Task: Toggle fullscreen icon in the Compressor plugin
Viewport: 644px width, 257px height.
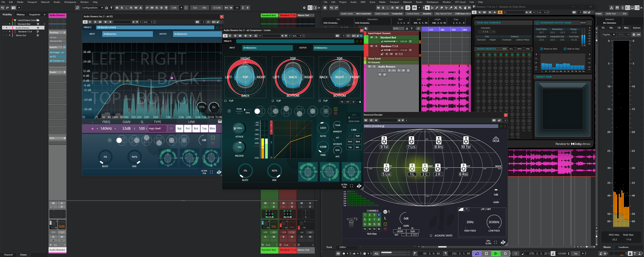Action: 351,186
